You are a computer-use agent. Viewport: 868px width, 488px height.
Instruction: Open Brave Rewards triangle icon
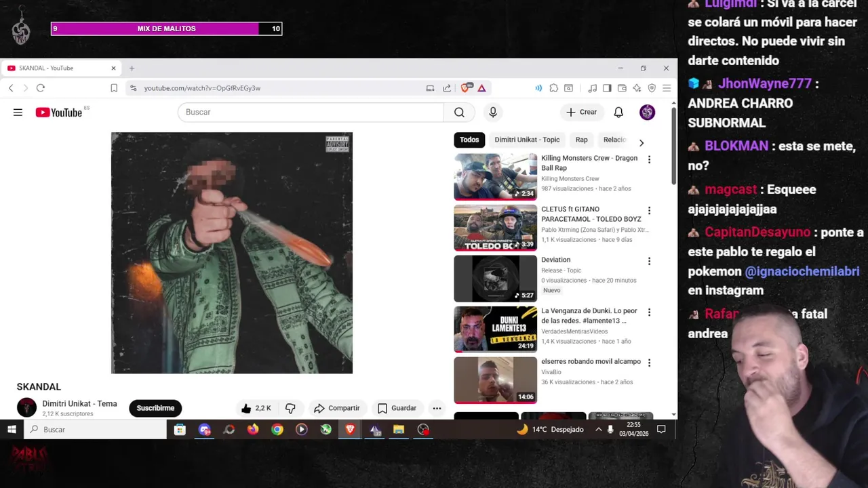[x=481, y=88]
